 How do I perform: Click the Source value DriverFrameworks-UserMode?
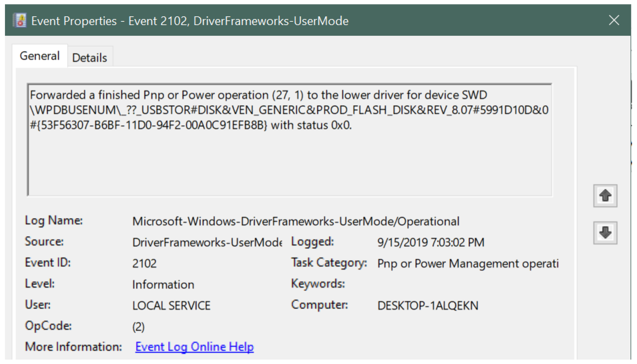(207, 242)
